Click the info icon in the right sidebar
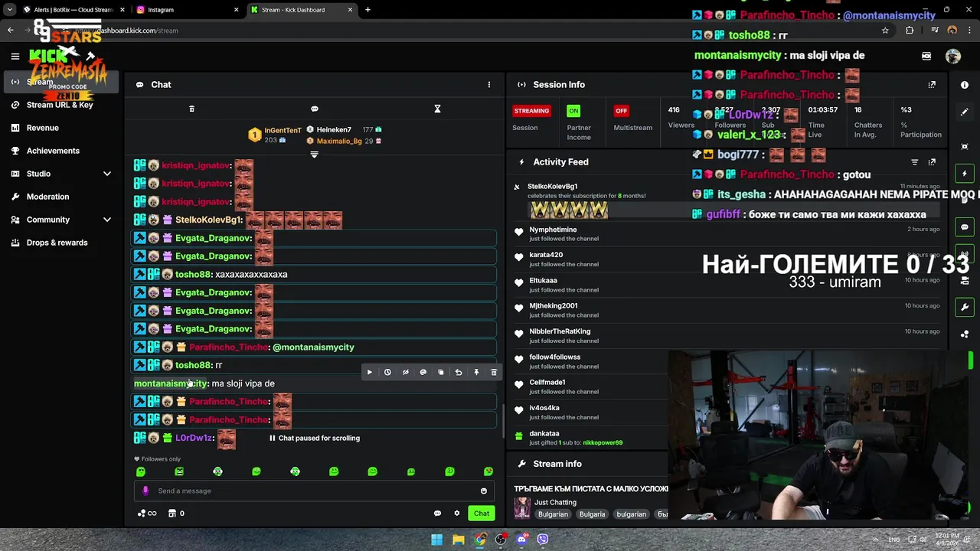The height and width of the screenshot is (551, 980). pyautogui.click(x=965, y=85)
